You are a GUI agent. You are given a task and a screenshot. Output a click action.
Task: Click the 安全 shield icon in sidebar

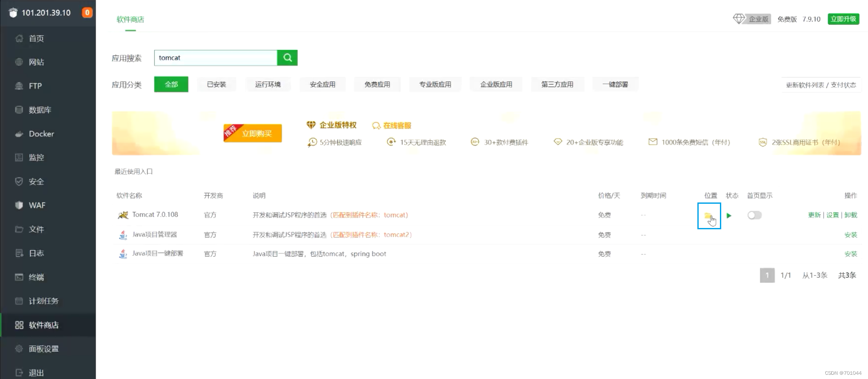point(19,182)
